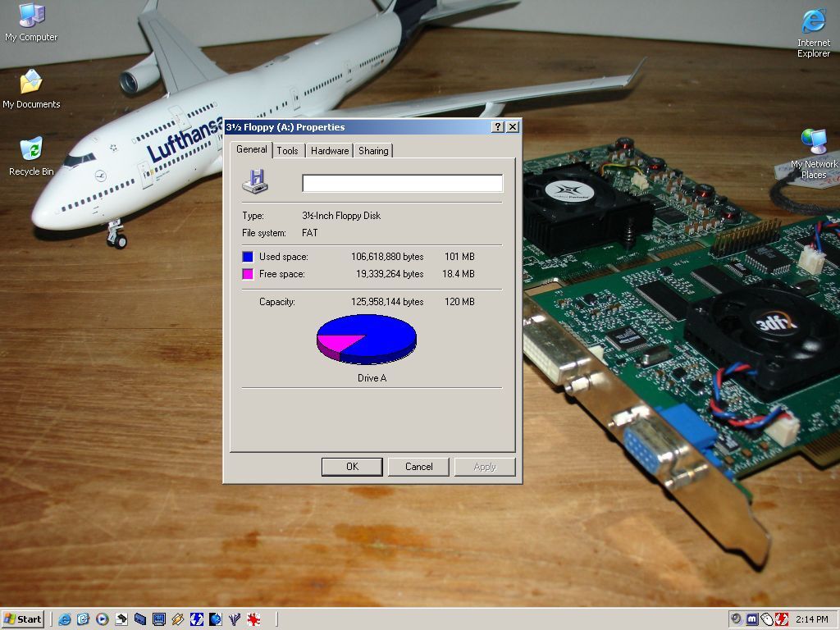The width and height of the screenshot is (840, 630).
Task: Click the '125,958,144 bytes' capacity value
Action: pos(387,302)
